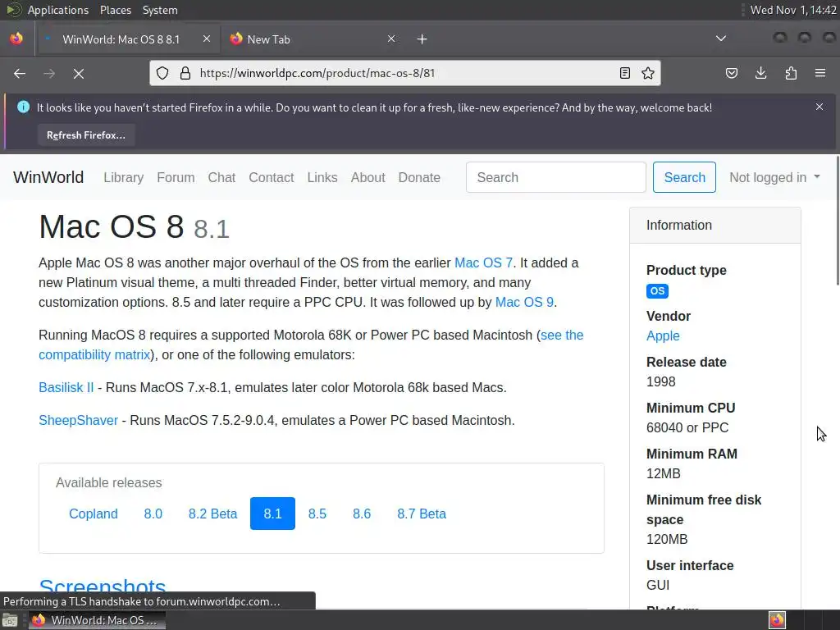The height and width of the screenshot is (630, 840).
Task: Click the Information panel header
Action: click(715, 225)
